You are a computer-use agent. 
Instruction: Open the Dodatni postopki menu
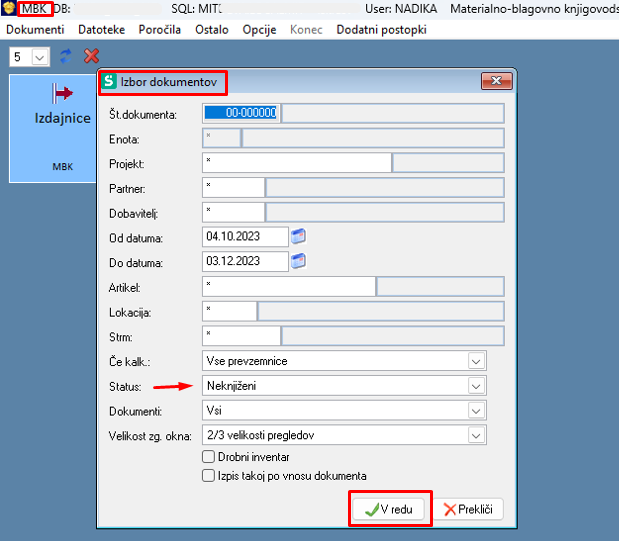pyautogui.click(x=381, y=30)
